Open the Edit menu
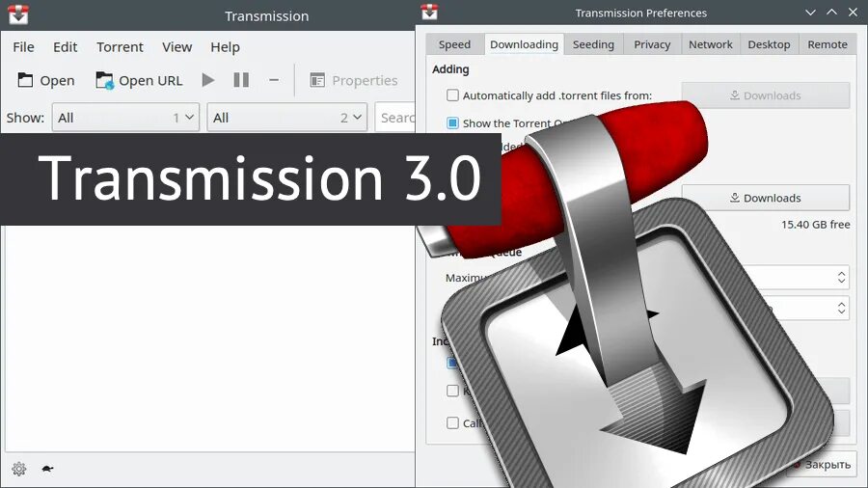The image size is (868, 488). point(66,47)
